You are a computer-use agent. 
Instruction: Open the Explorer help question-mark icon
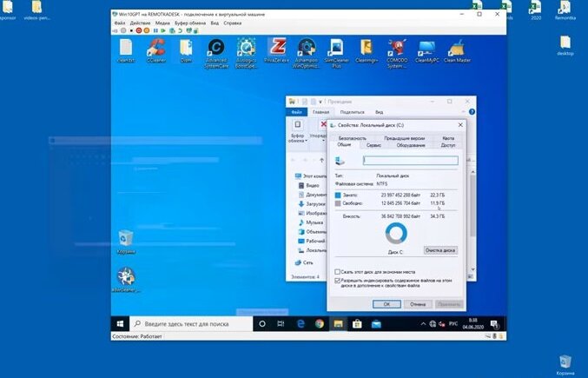point(472,112)
